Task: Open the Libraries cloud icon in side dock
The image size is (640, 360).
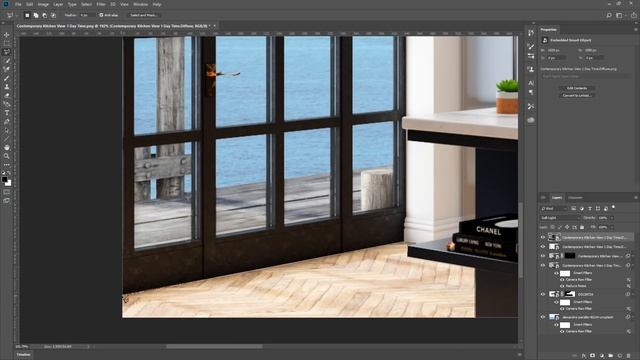Action: pos(531,120)
